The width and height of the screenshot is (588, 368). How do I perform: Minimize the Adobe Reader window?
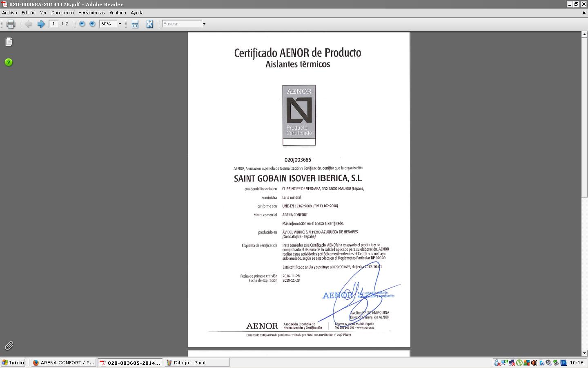[x=569, y=4]
